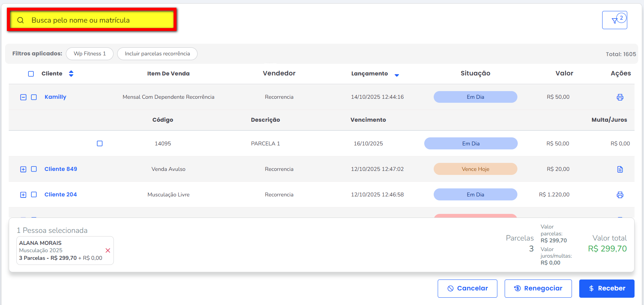Screen dimensions: 644x305
Task: Remove ALANA MORAIS with the red X
Action: pyautogui.click(x=108, y=250)
